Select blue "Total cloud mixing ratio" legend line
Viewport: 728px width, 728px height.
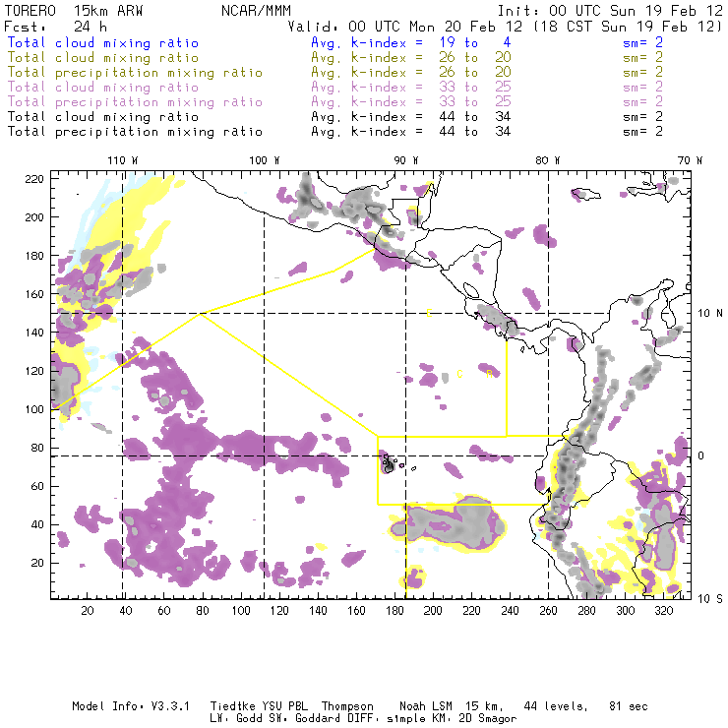(103, 42)
